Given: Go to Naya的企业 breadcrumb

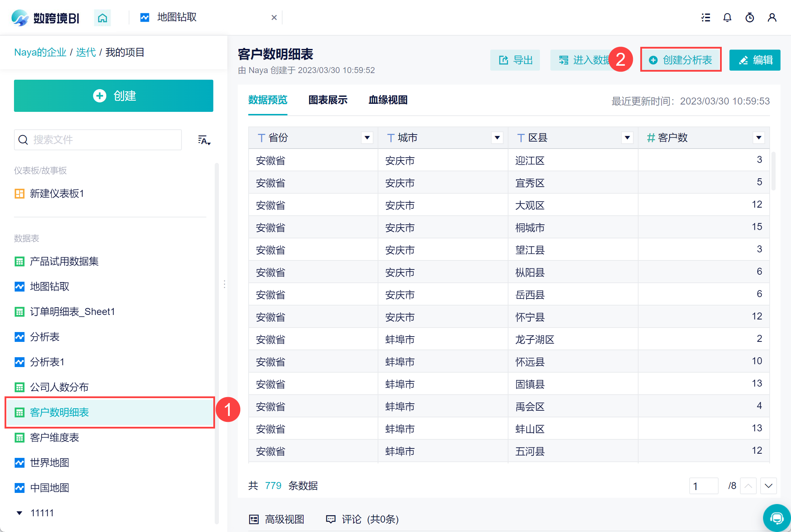Looking at the screenshot, I should point(40,52).
